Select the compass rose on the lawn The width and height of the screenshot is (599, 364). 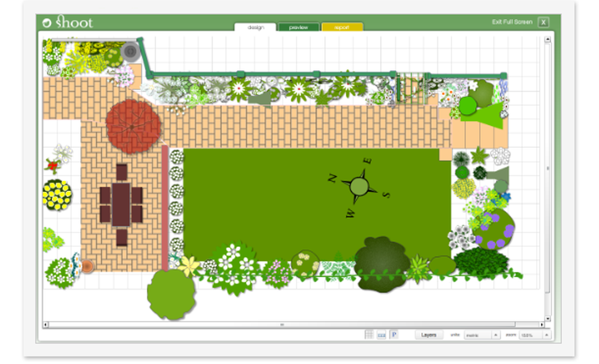(x=359, y=187)
